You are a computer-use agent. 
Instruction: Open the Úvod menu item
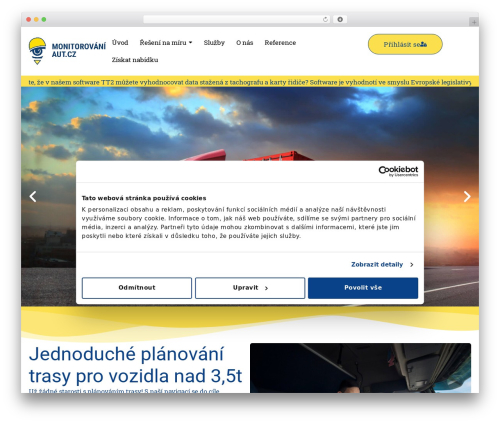120,43
